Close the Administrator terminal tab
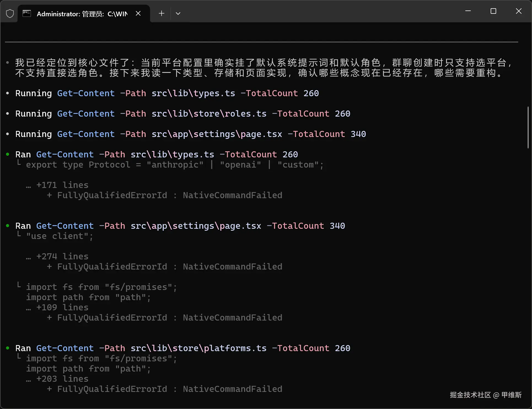The image size is (532, 409). (138, 14)
